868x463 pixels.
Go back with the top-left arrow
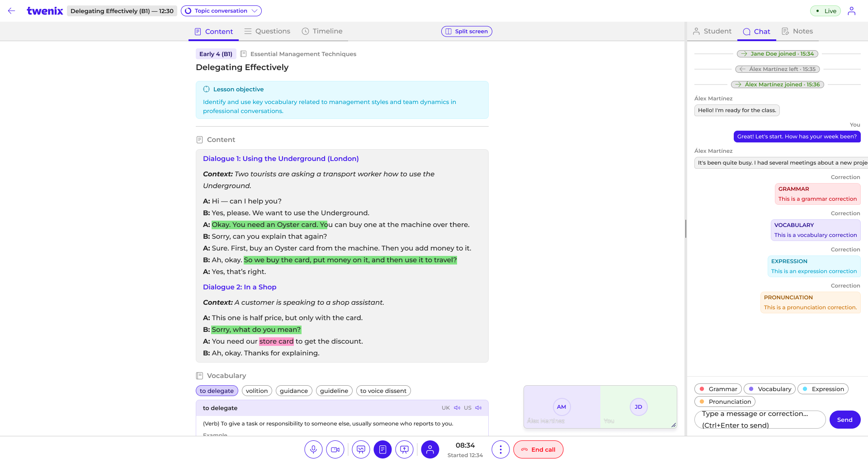[12, 11]
